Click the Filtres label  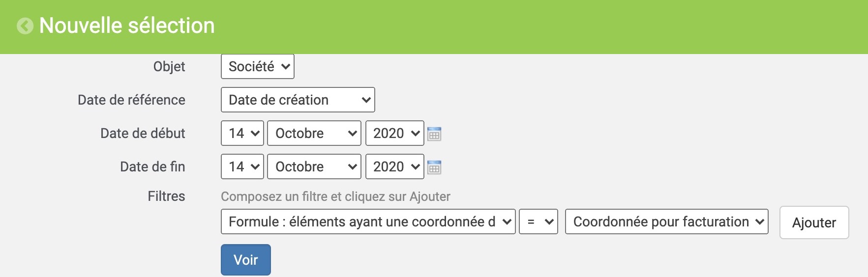pos(166,196)
